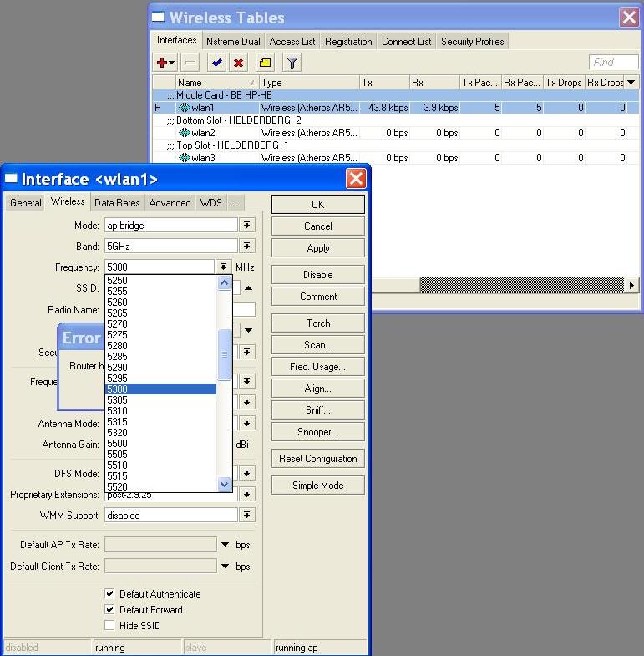Open the WMM Support dropdown
Screen dimensions: 644x656
point(247,515)
